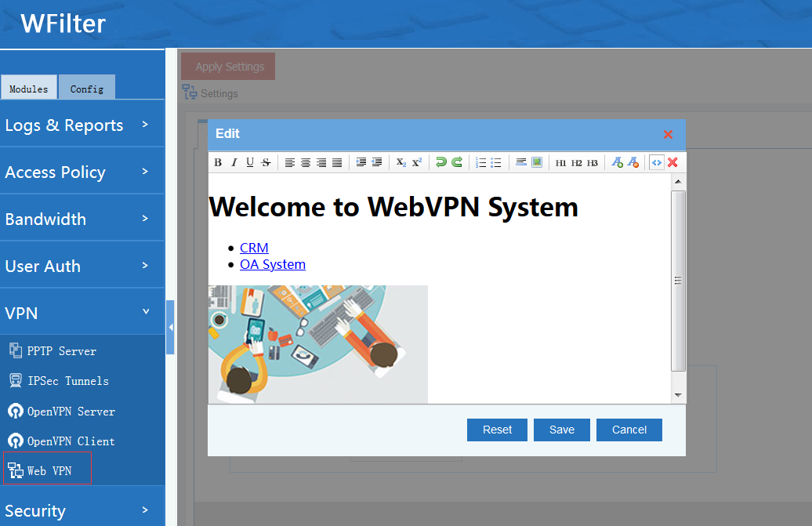The height and width of the screenshot is (526, 812).
Task: Toggle bold formatting in editor toolbar
Action: point(218,162)
